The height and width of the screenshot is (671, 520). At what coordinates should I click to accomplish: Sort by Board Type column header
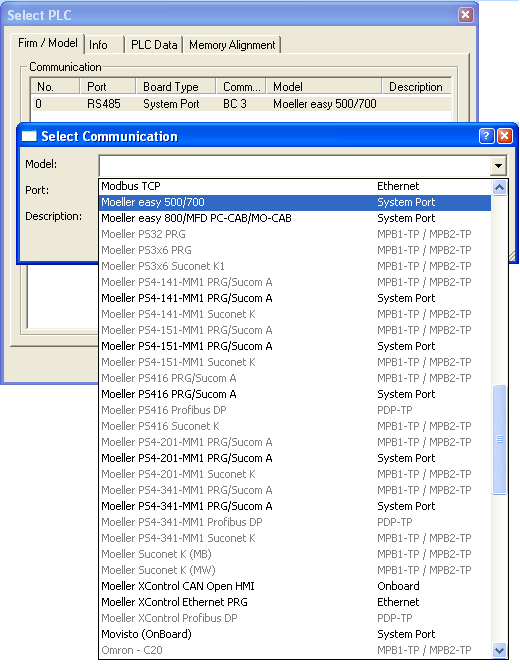pos(176,86)
